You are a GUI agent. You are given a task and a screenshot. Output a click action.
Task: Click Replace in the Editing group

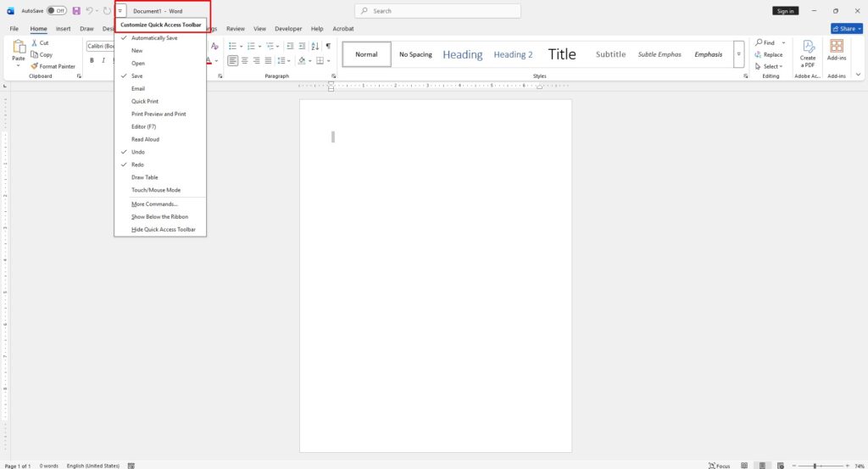click(x=769, y=54)
